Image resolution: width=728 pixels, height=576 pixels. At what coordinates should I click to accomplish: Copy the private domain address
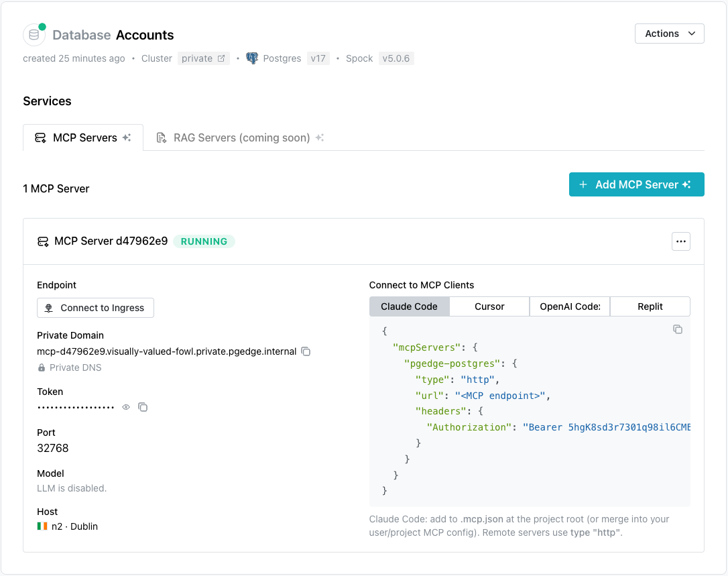point(306,351)
